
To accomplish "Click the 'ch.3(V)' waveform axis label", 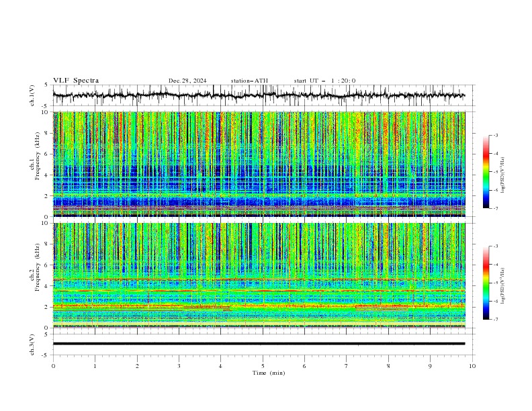I will pos(32,345).
